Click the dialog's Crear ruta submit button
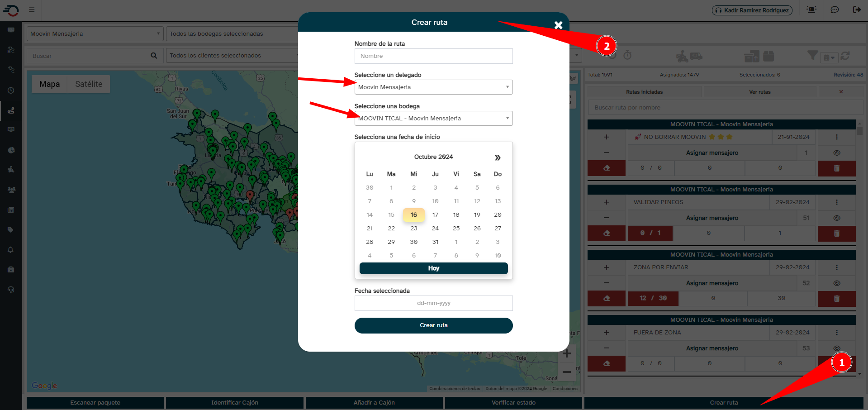 click(433, 325)
